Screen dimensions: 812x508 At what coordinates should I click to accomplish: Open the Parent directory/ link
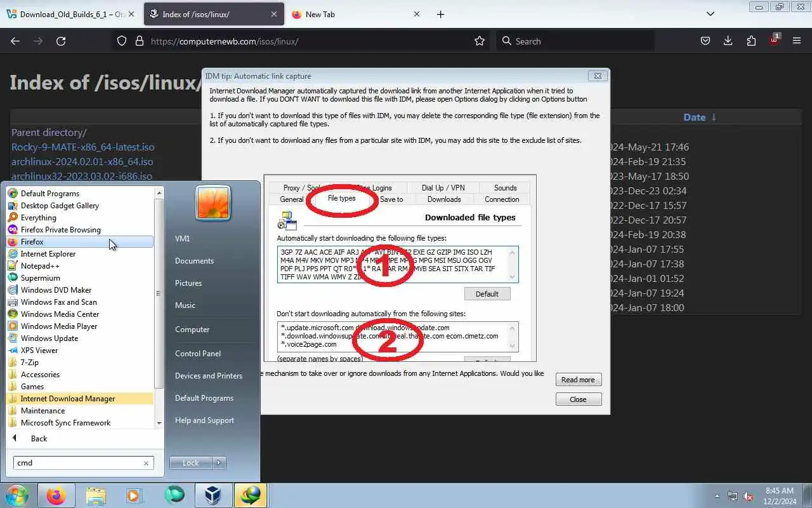tap(49, 133)
